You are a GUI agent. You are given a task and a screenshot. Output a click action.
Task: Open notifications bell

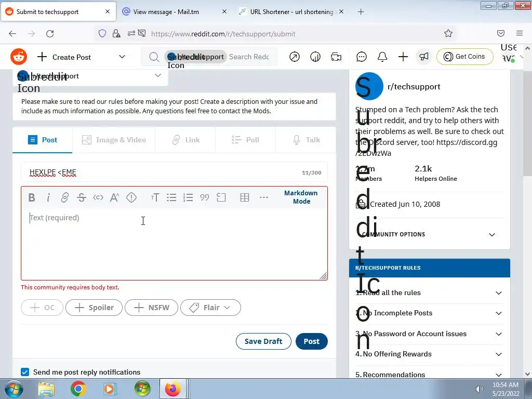tap(382, 57)
